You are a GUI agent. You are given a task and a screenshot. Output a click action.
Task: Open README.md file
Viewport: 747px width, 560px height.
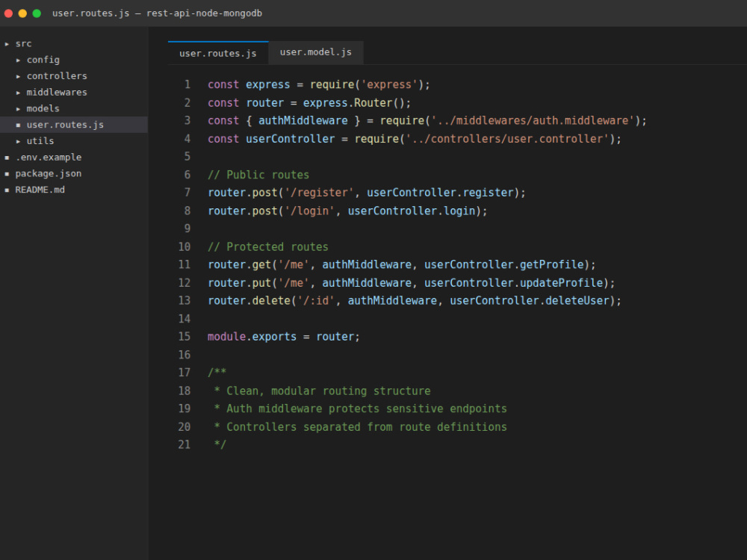click(40, 190)
